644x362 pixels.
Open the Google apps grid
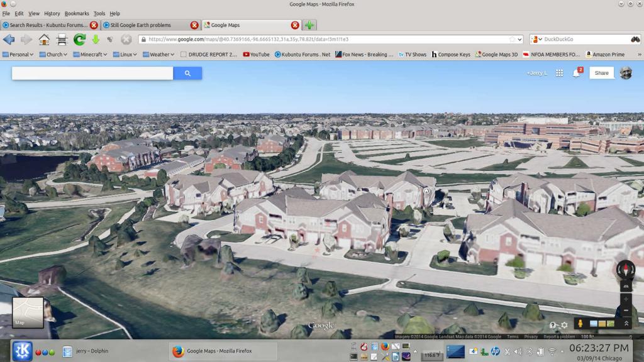(559, 73)
